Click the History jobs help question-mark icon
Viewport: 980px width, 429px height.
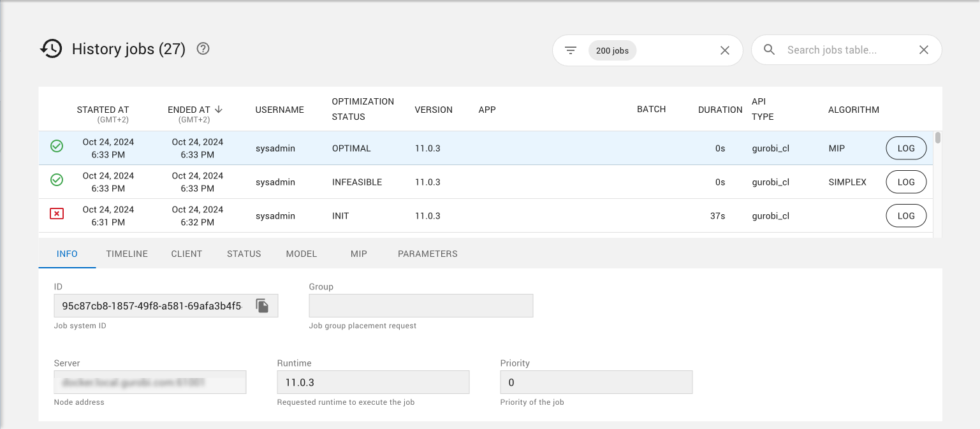(203, 48)
